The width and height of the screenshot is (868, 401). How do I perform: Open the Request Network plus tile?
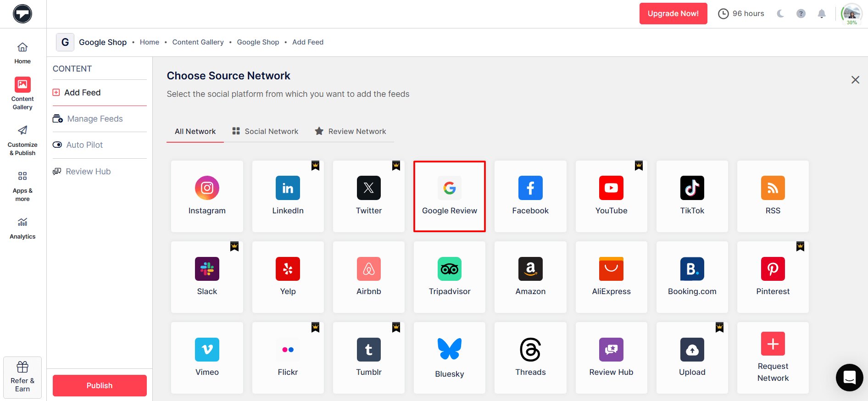point(773,358)
